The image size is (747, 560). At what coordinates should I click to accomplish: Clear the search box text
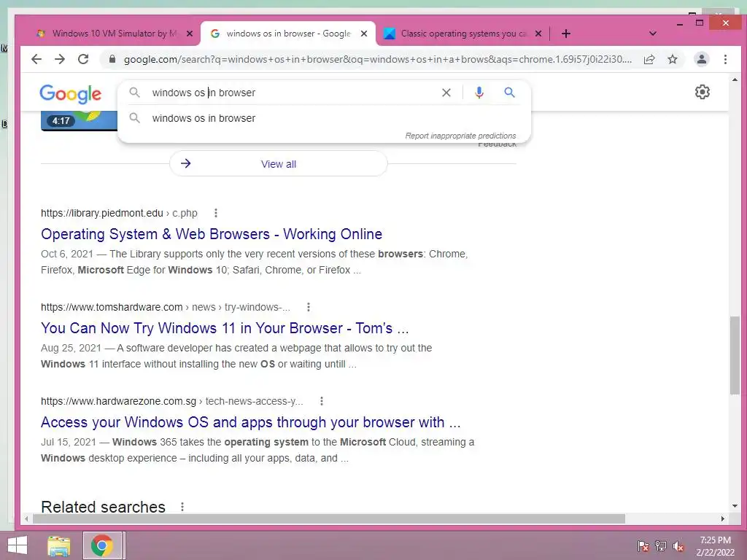tap(446, 93)
